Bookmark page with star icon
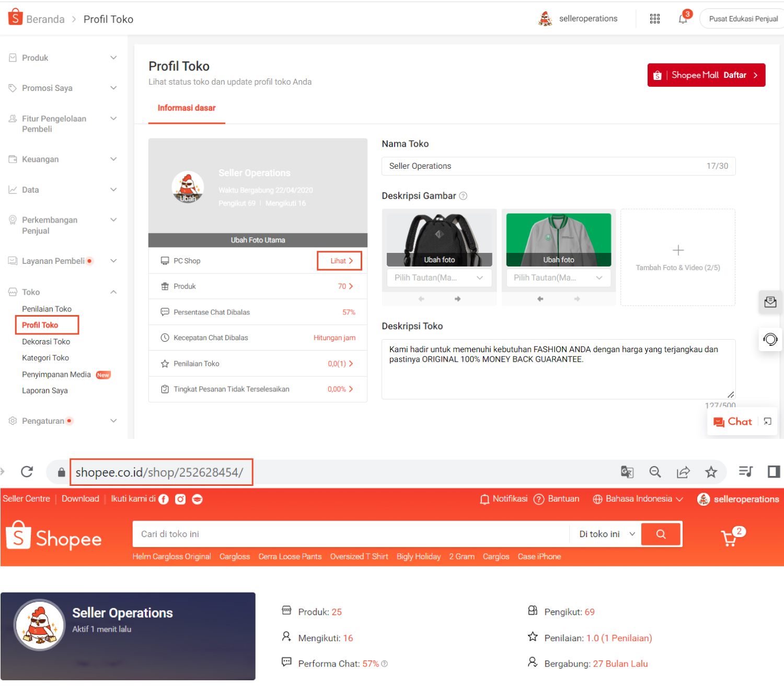The width and height of the screenshot is (784, 697). tap(711, 472)
